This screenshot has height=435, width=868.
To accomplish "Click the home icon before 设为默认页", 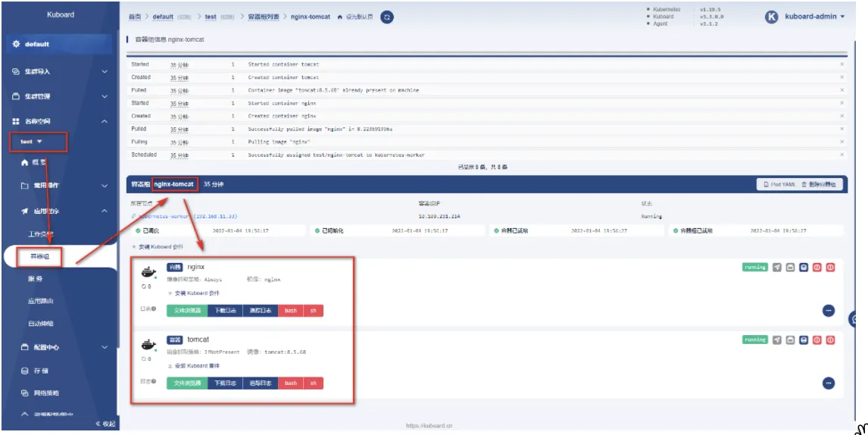I will tap(340, 17).
